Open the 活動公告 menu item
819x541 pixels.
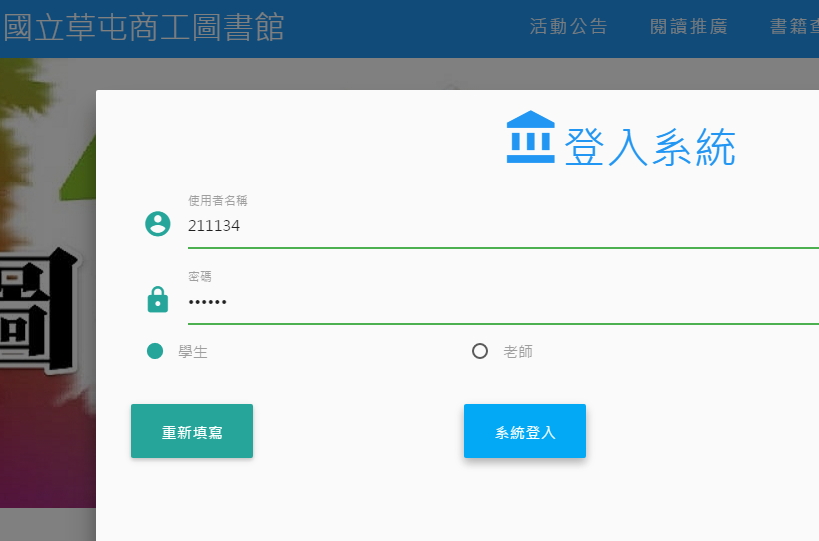[568, 27]
